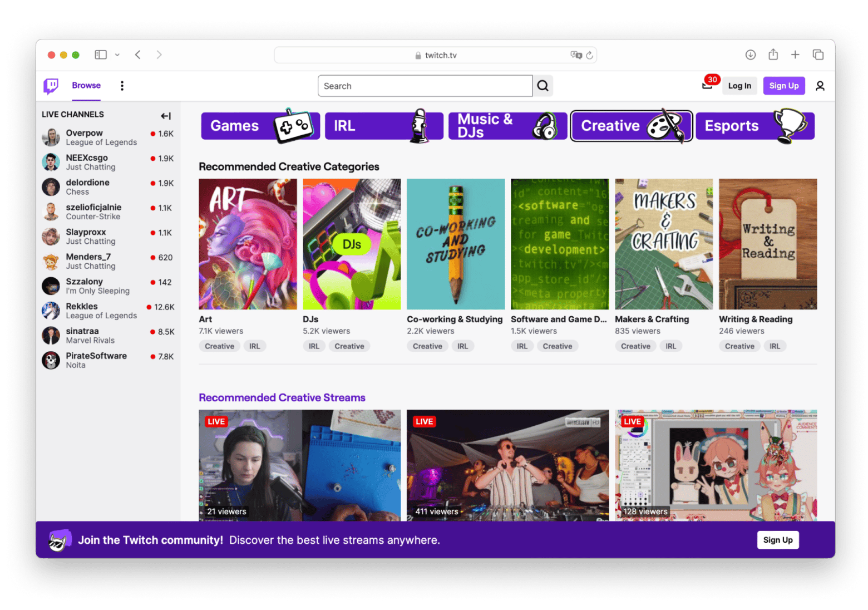
Task: Click the Log In button
Action: 739,86
